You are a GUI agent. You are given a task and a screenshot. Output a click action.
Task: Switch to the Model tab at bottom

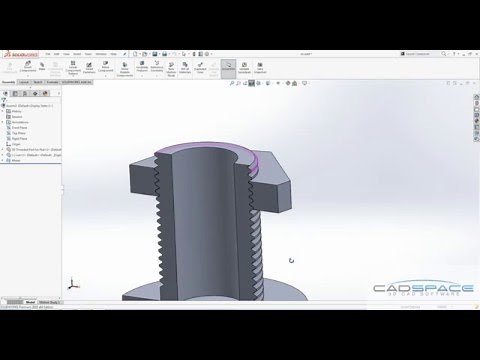(30, 302)
